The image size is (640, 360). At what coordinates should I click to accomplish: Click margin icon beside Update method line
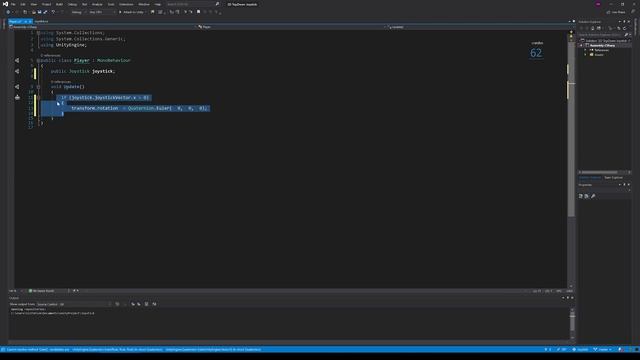(17, 87)
